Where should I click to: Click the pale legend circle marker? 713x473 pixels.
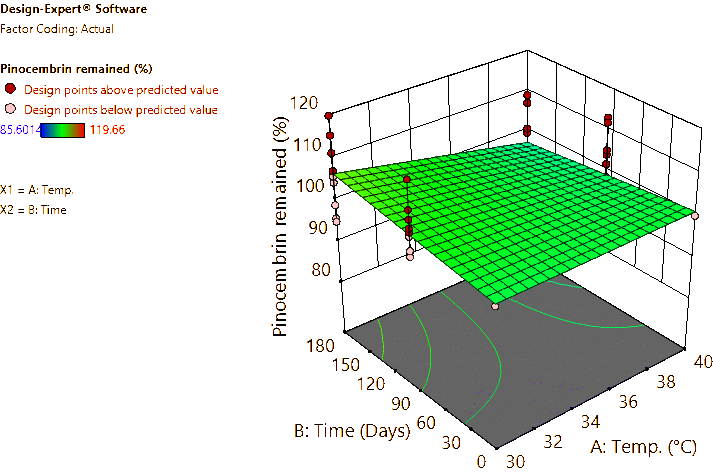[11, 108]
